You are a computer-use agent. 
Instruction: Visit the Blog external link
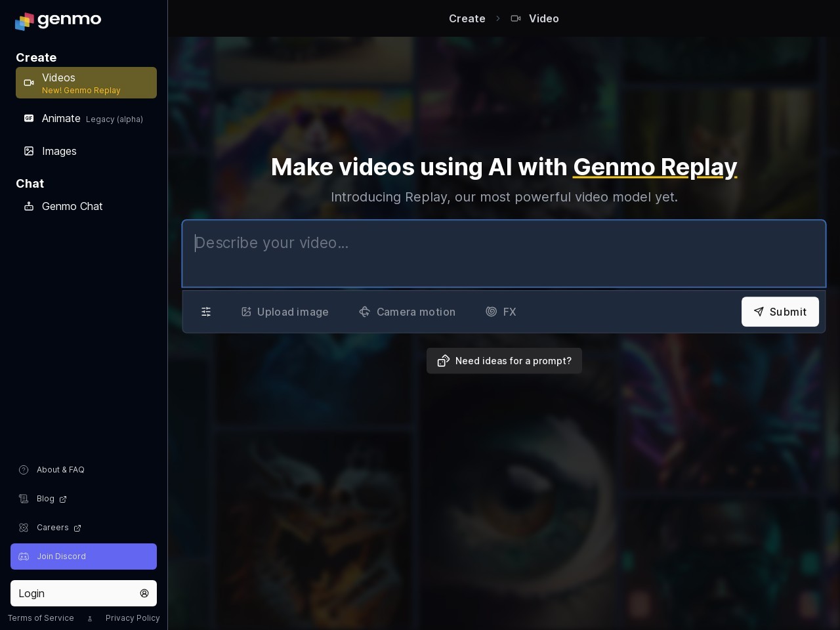(x=45, y=499)
